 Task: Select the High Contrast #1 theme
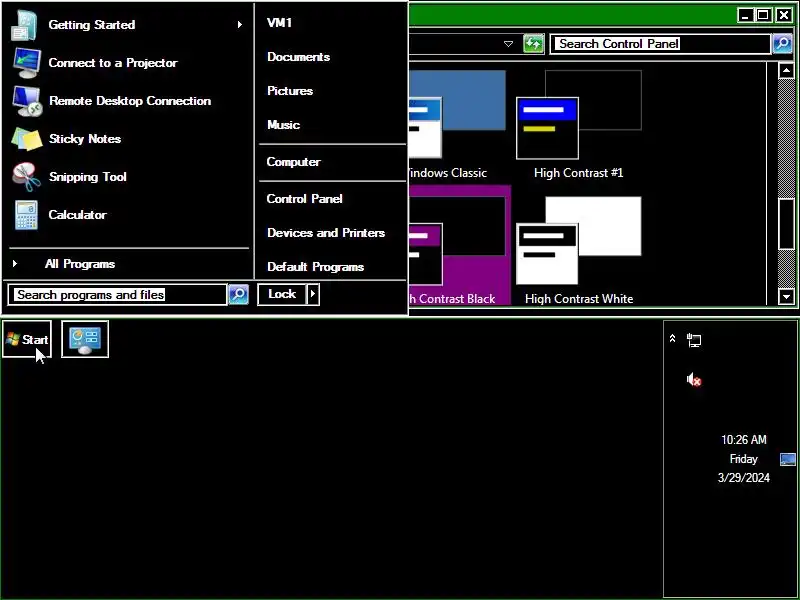point(579,125)
